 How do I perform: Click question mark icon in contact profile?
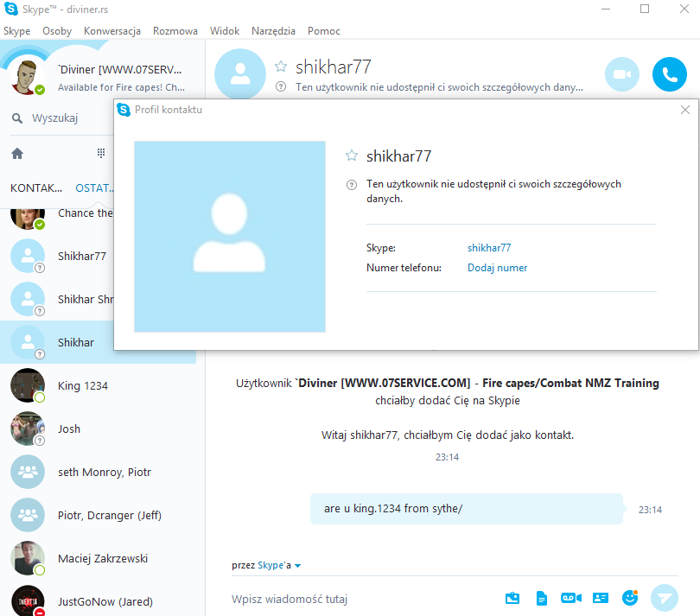(352, 185)
